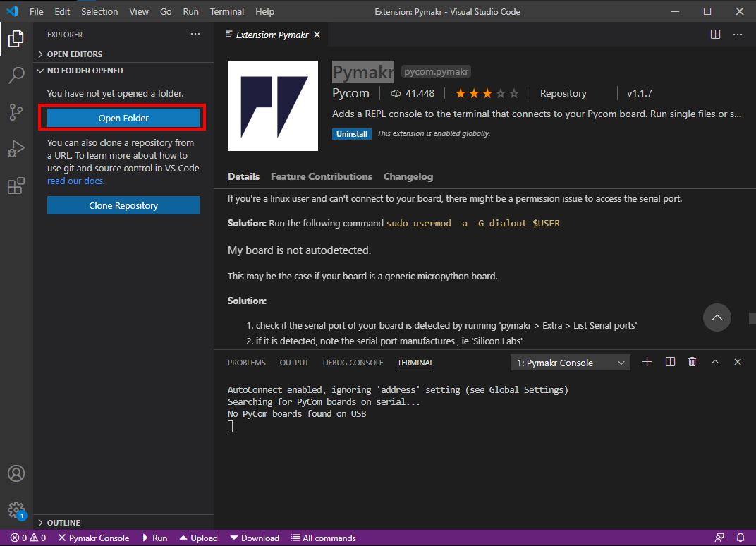The height and width of the screenshot is (546, 756).
Task: Open the Terminal menu
Action: tap(226, 11)
